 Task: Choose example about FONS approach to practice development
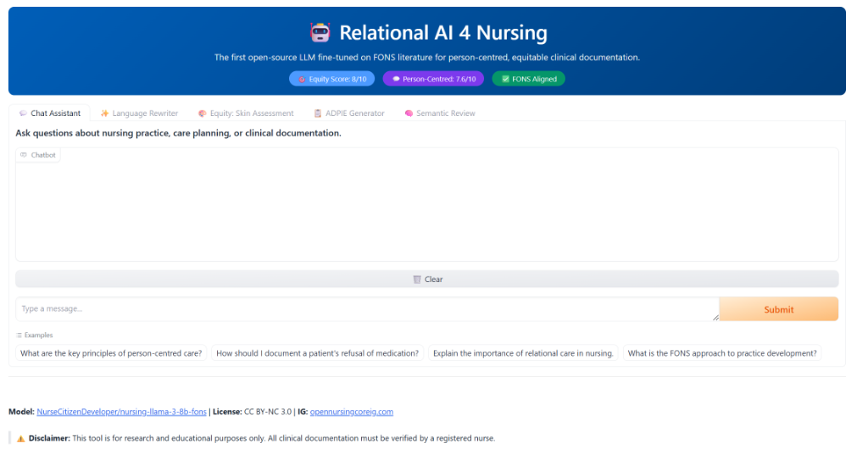(722, 352)
